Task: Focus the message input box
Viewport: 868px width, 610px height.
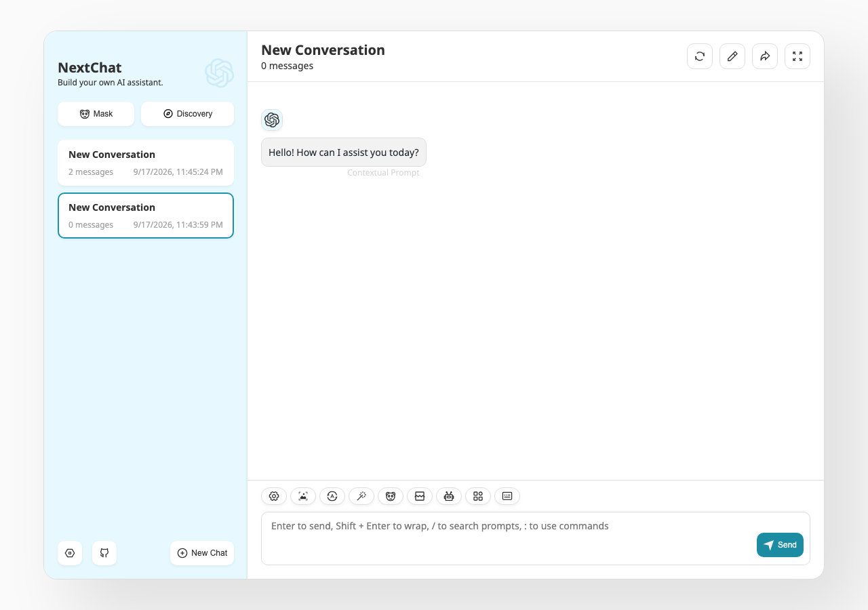Action: click(x=536, y=538)
